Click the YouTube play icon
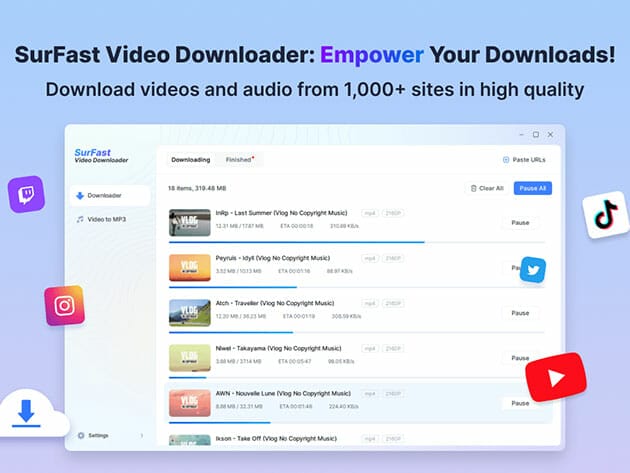The width and height of the screenshot is (630, 473). coord(555,377)
